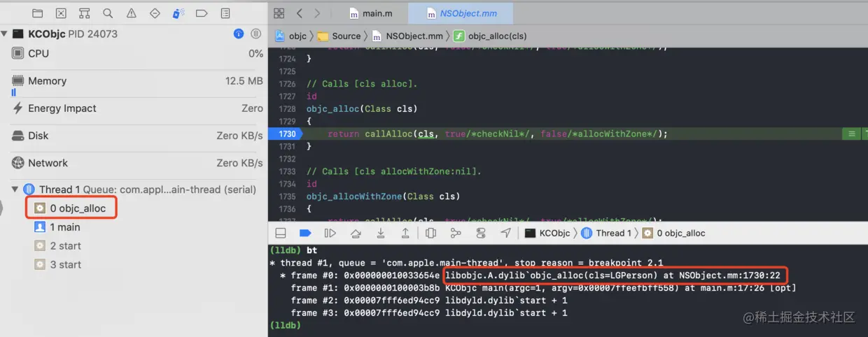Viewport: 868px width, 337px height.
Task: Click the line 1730 breakpoint marker
Action: 285,134
